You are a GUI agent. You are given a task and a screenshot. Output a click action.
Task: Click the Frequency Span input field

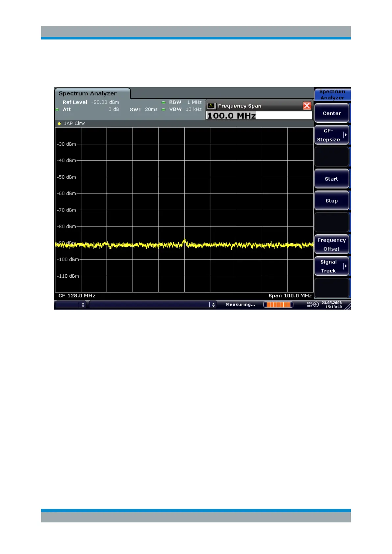point(259,115)
